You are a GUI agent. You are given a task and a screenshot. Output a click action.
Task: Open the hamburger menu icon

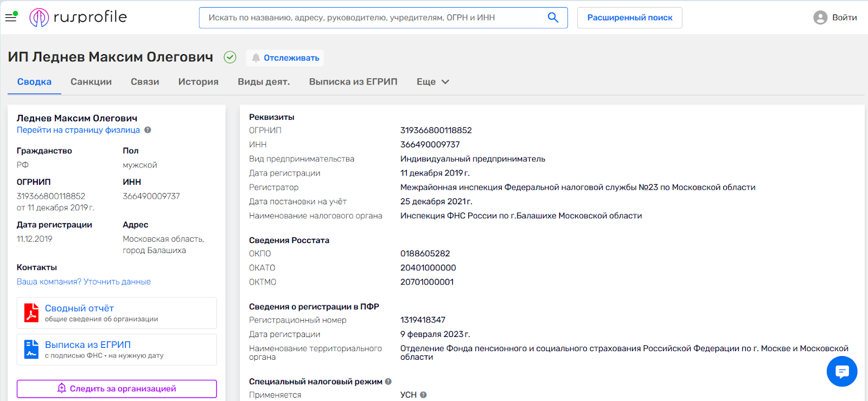[11, 17]
